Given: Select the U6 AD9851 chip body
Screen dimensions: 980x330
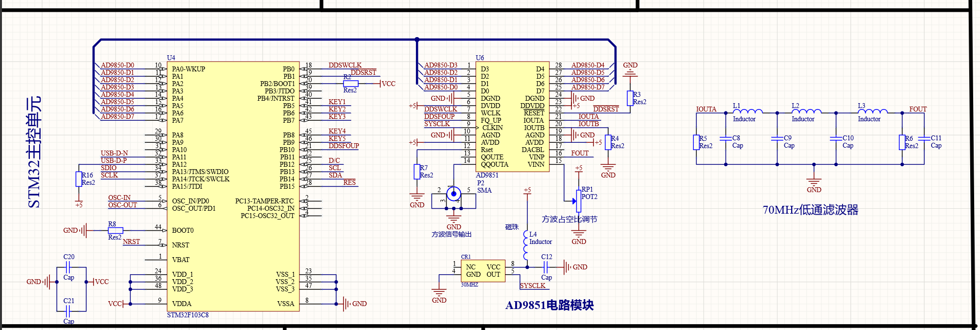Looking at the screenshot, I should pos(512,116).
